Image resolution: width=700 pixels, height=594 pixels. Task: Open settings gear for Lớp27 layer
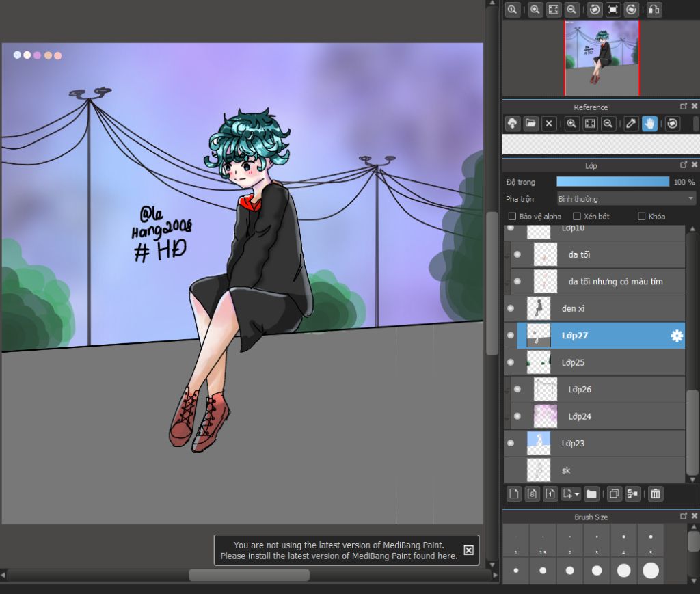click(x=677, y=336)
